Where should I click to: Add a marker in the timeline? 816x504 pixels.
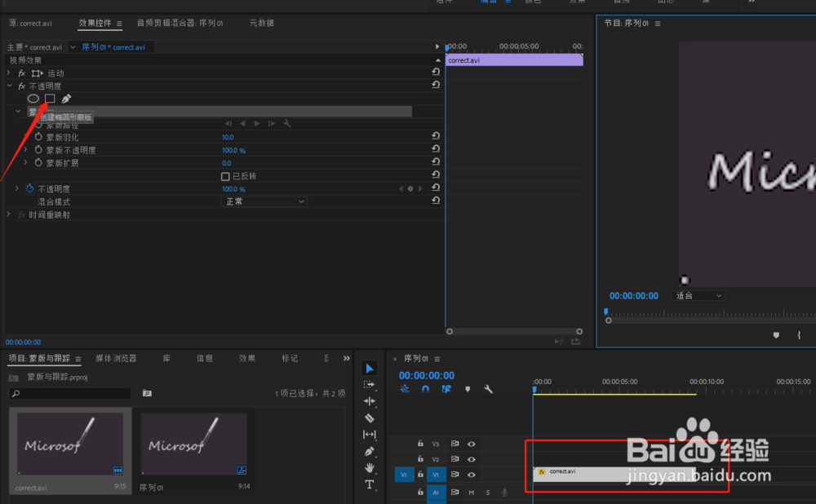pyautogui.click(x=468, y=389)
